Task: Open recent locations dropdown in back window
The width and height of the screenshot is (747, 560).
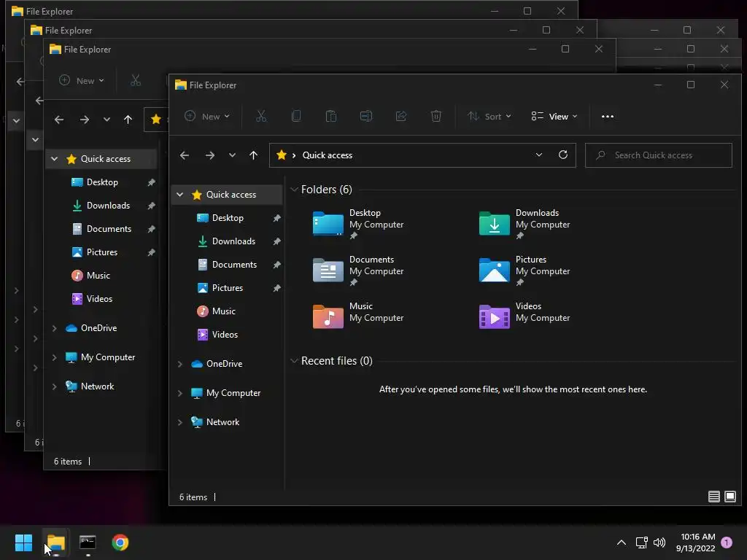Action: (x=107, y=120)
